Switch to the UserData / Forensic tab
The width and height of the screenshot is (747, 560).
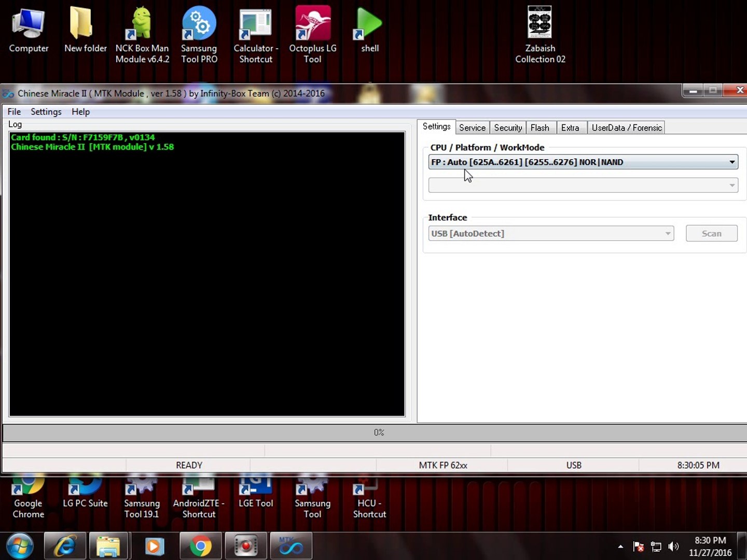(627, 128)
